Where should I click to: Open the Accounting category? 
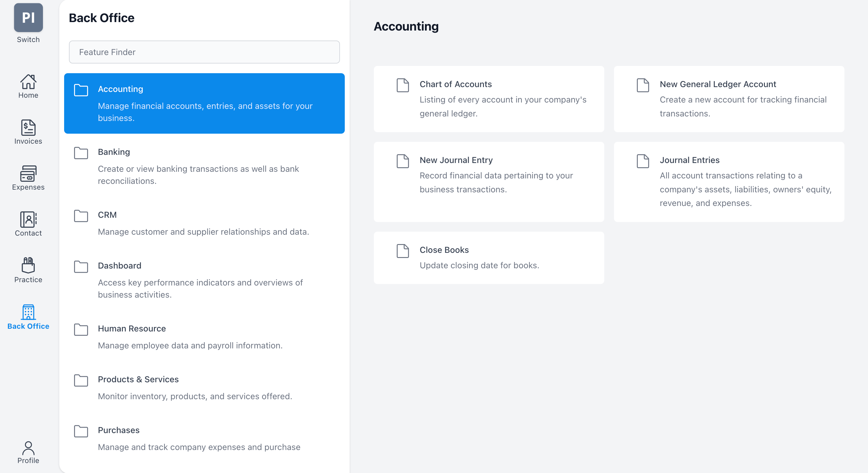pos(204,103)
